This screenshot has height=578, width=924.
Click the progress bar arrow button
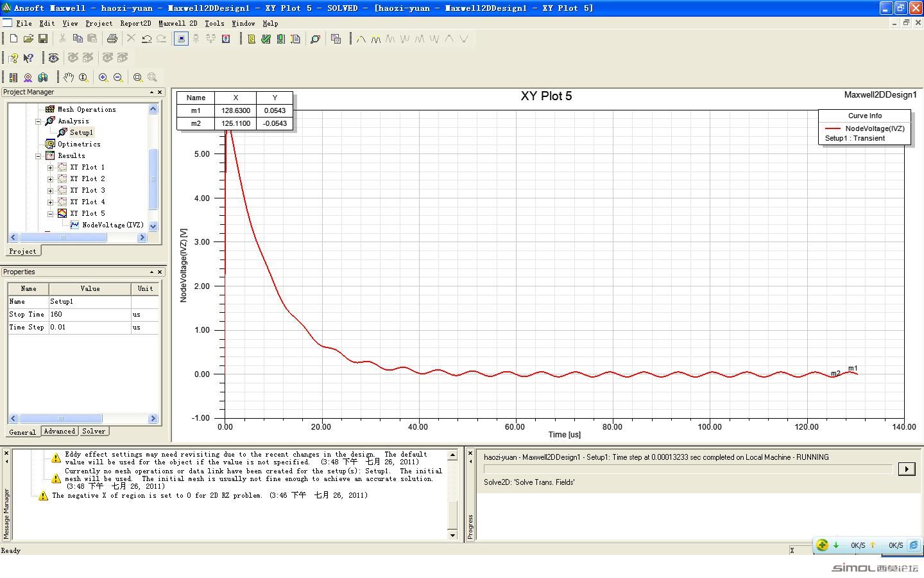[x=906, y=469]
